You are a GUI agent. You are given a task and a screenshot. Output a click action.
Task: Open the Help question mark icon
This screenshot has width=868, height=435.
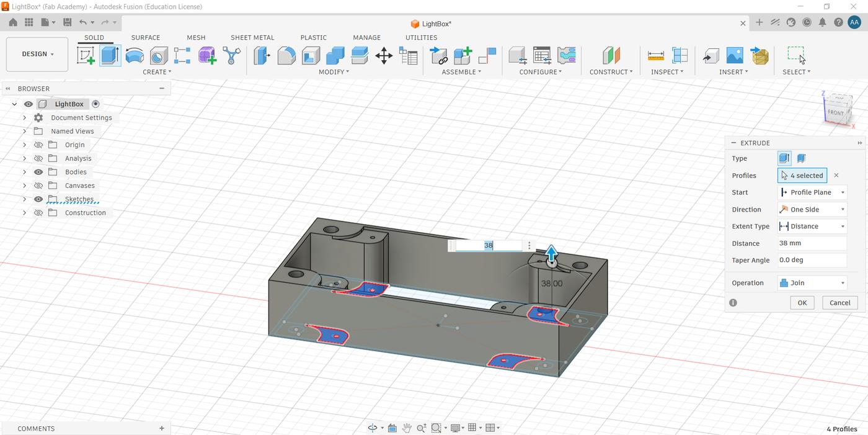pyautogui.click(x=838, y=22)
